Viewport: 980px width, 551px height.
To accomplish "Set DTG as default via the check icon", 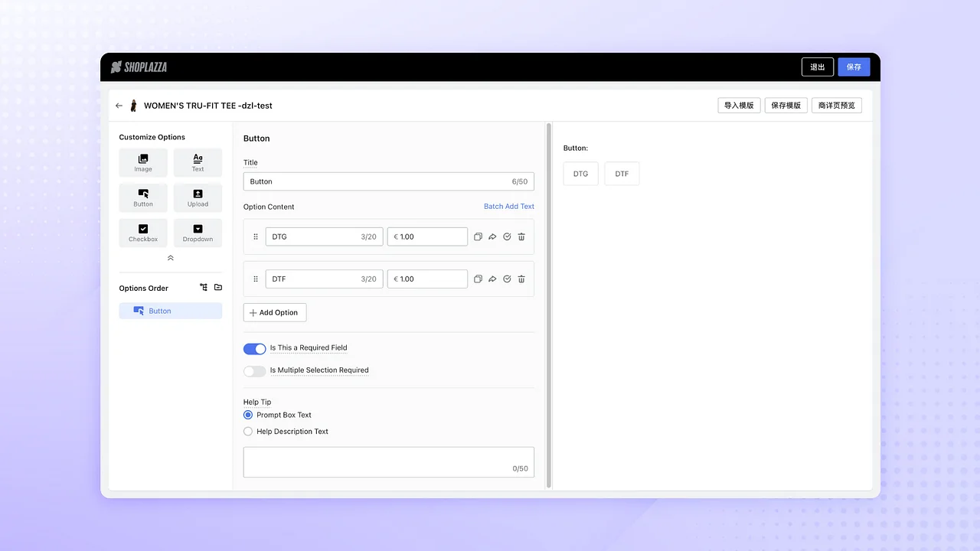I will (x=507, y=236).
